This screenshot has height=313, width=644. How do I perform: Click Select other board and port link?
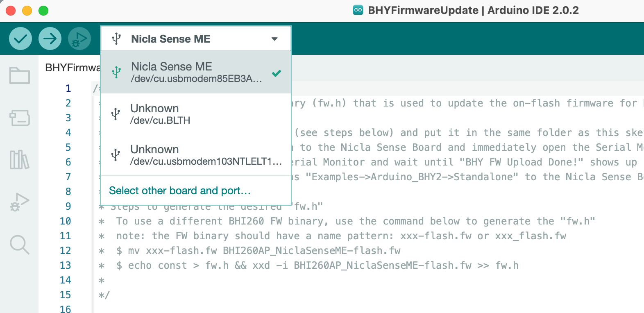pyautogui.click(x=179, y=191)
